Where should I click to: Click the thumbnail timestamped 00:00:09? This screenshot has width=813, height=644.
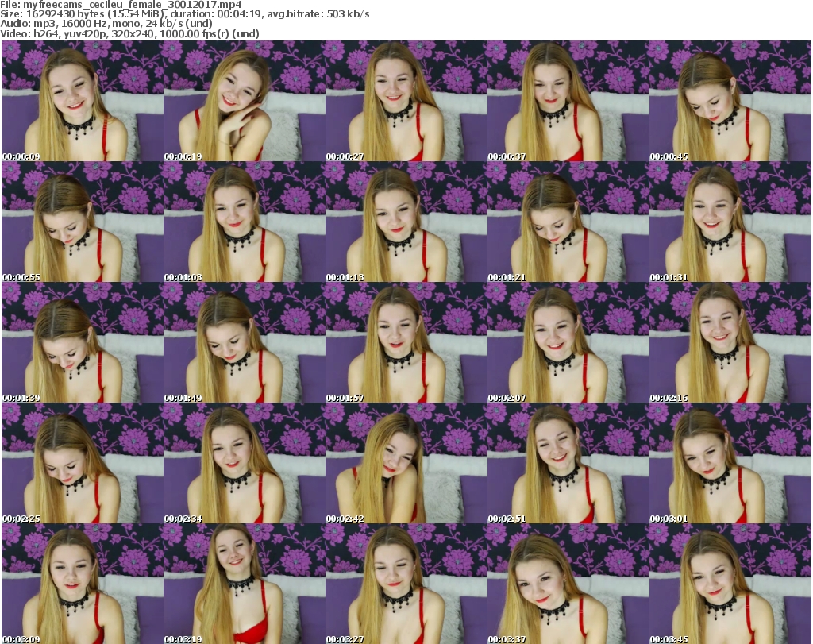[x=81, y=102]
